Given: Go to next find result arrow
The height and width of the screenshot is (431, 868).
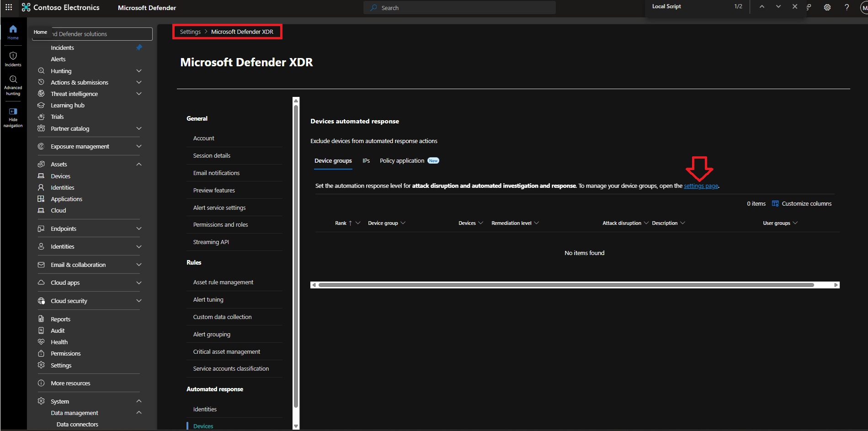Looking at the screenshot, I should pyautogui.click(x=778, y=6).
